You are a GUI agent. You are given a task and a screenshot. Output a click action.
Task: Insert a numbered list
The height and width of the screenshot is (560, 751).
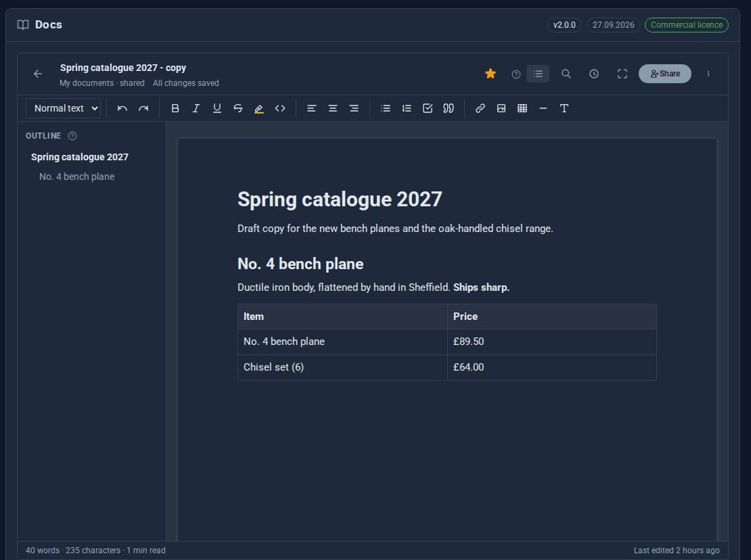pos(407,108)
